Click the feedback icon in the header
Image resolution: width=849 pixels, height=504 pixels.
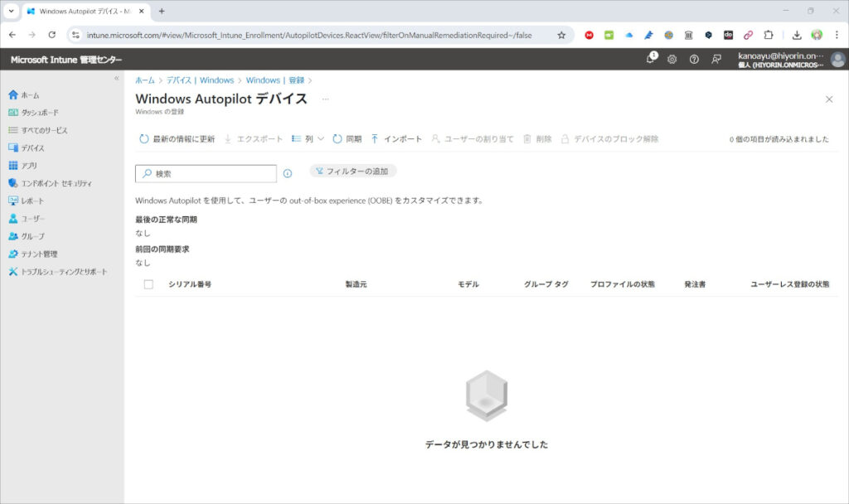click(x=716, y=60)
